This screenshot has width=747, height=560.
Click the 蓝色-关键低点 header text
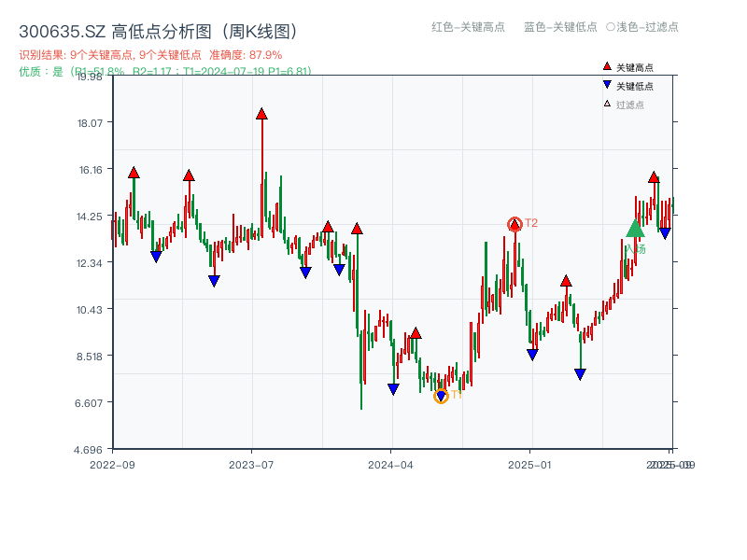click(560, 27)
